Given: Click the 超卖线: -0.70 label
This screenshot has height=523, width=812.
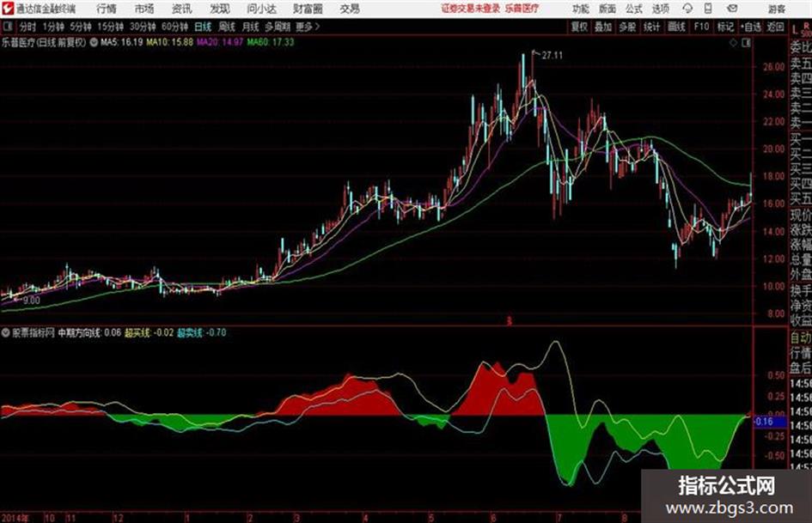Looking at the screenshot, I should (x=202, y=332).
